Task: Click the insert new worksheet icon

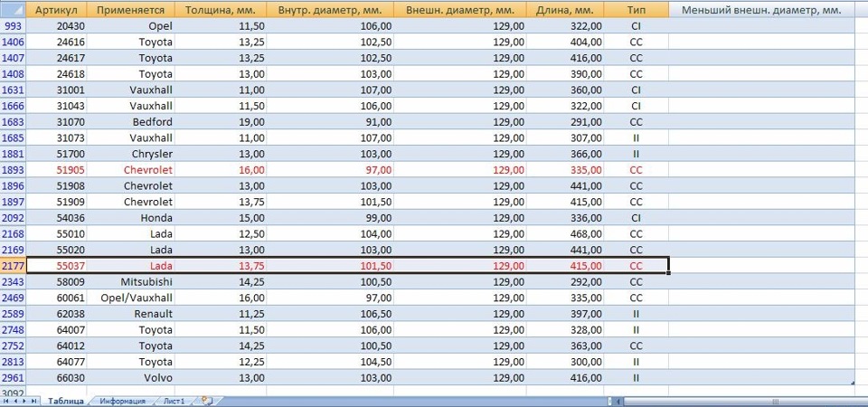Action: (207, 401)
